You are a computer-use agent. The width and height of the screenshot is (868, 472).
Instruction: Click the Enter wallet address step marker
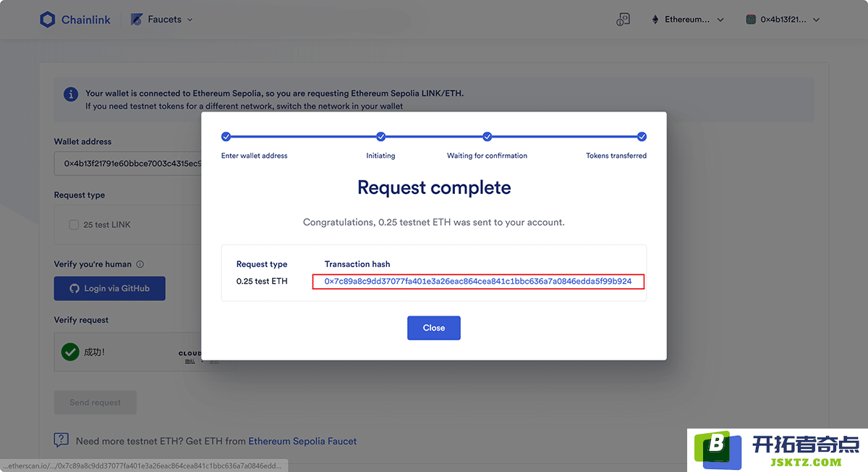point(226,136)
